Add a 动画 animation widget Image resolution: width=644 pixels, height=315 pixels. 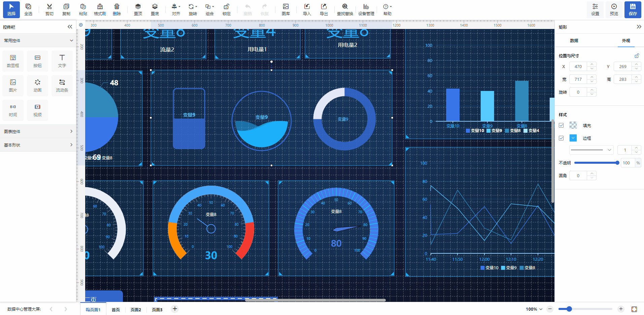[x=38, y=86]
